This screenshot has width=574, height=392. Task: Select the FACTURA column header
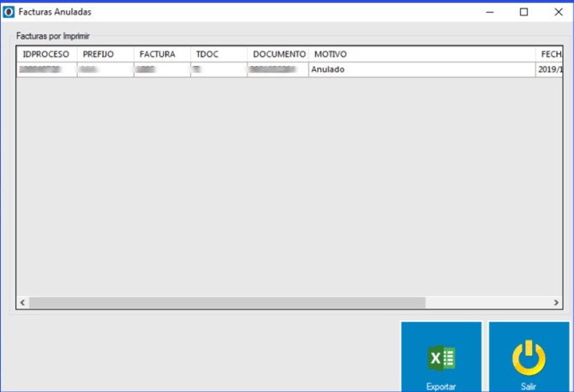pos(161,54)
